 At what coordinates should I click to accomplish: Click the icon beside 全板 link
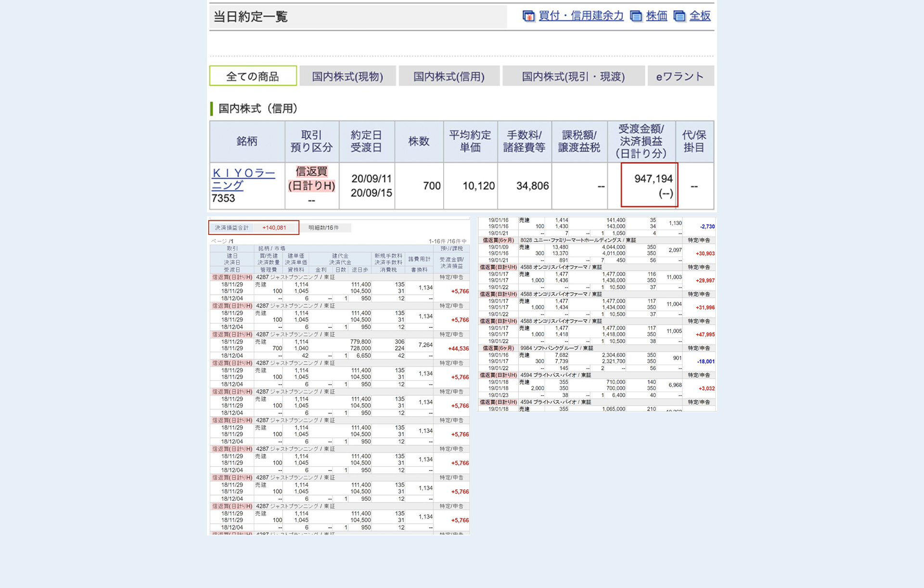[x=679, y=16]
